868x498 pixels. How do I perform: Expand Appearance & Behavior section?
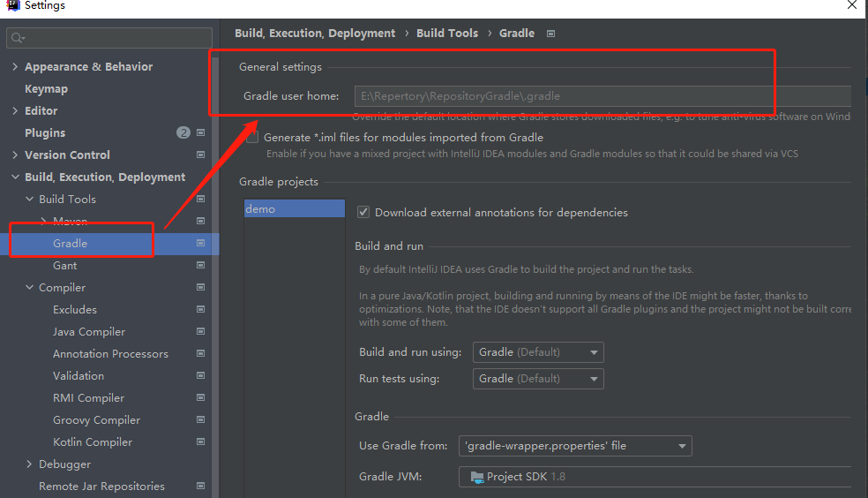tap(15, 66)
